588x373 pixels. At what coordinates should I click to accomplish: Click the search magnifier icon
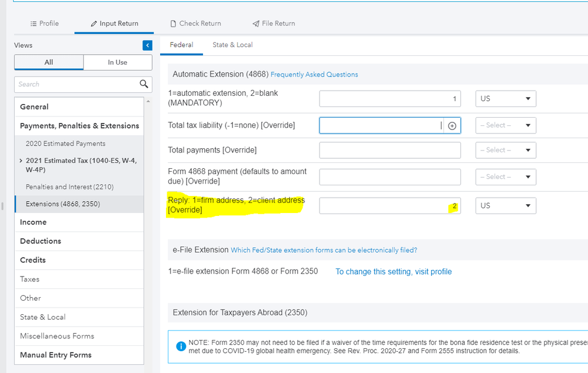144,84
